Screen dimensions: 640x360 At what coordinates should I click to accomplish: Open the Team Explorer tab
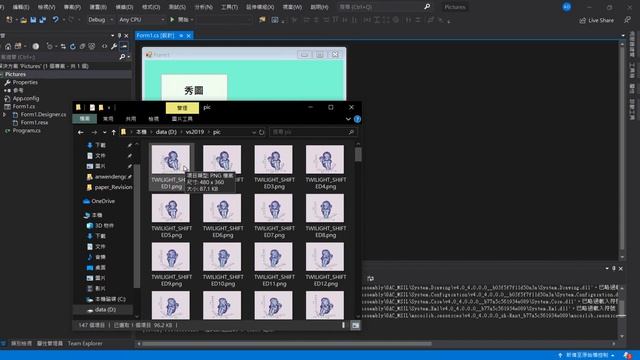point(85,343)
